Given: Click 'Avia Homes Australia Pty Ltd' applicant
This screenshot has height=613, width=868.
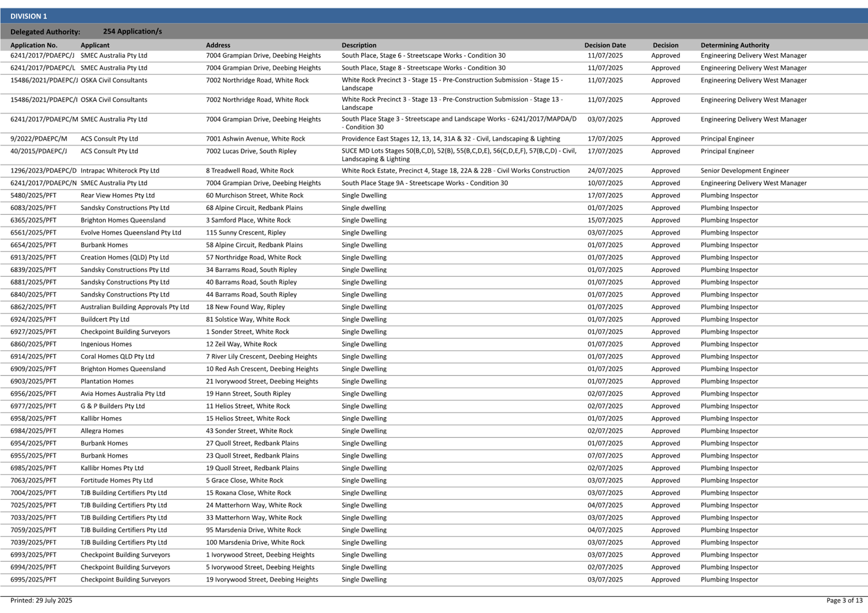Looking at the screenshot, I should [x=123, y=394].
